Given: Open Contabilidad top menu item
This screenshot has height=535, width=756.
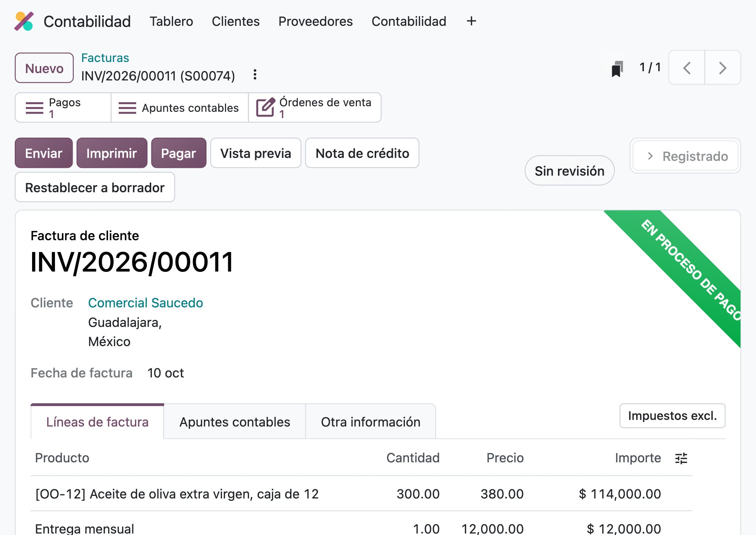Looking at the screenshot, I should (x=409, y=21).
